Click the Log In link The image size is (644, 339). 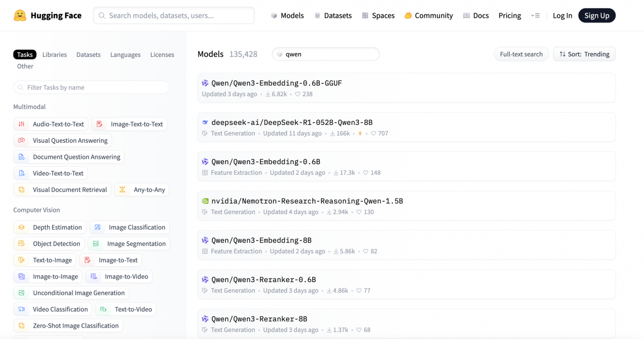tap(562, 16)
